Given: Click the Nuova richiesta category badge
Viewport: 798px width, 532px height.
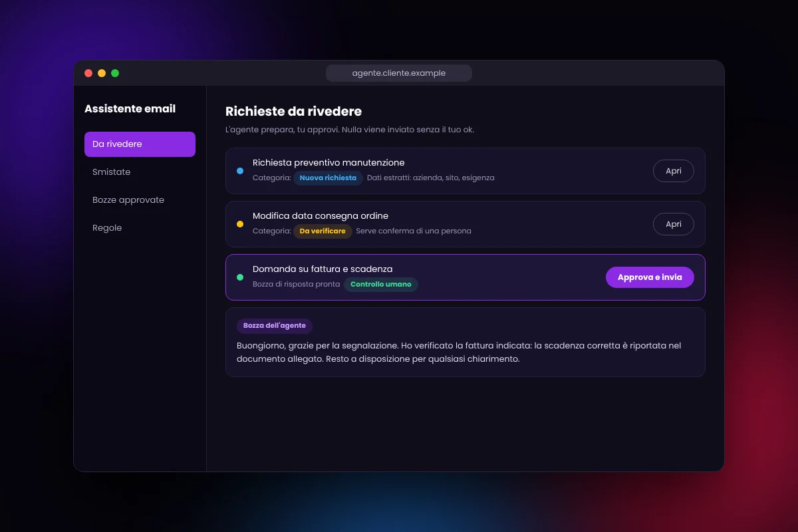Looking at the screenshot, I should point(328,178).
